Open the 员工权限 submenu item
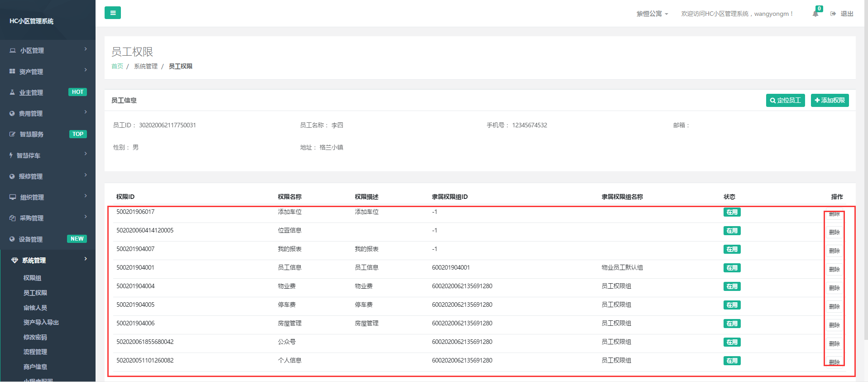This screenshot has width=868, height=382. [35, 293]
